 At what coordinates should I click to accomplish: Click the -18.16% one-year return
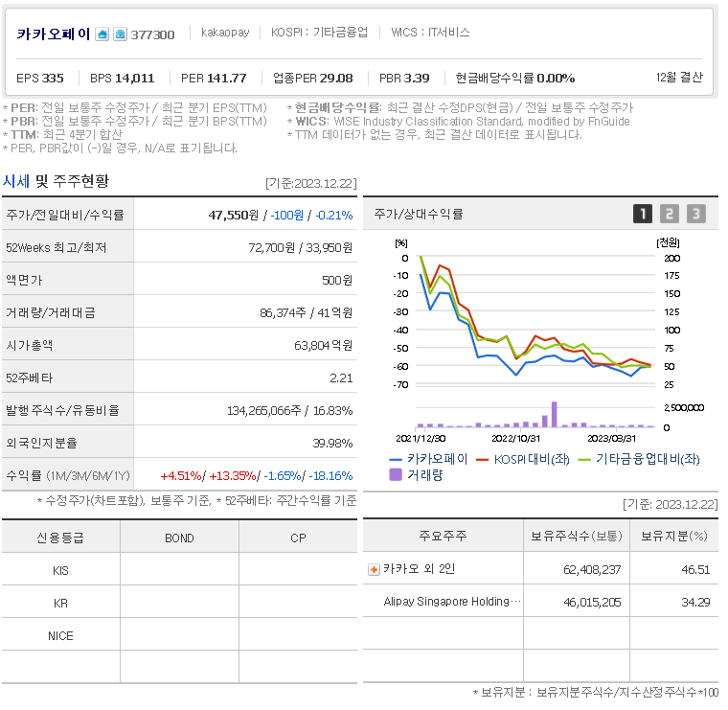pyautogui.click(x=330, y=476)
